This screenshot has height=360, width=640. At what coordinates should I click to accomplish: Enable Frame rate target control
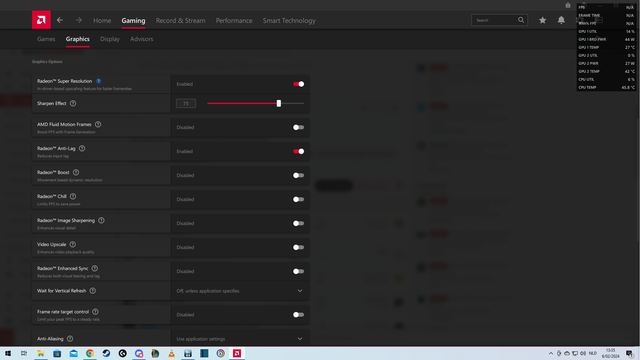point(298,315)
